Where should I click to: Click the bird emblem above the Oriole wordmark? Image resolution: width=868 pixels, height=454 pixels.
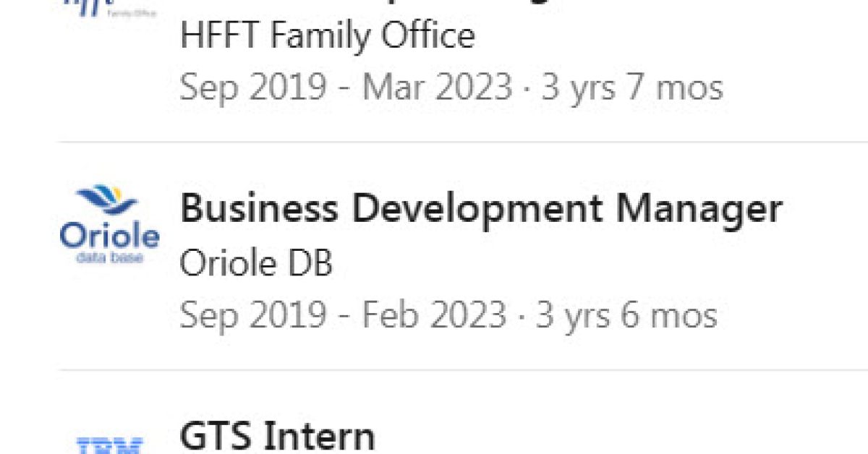click(x=109, y=200)
